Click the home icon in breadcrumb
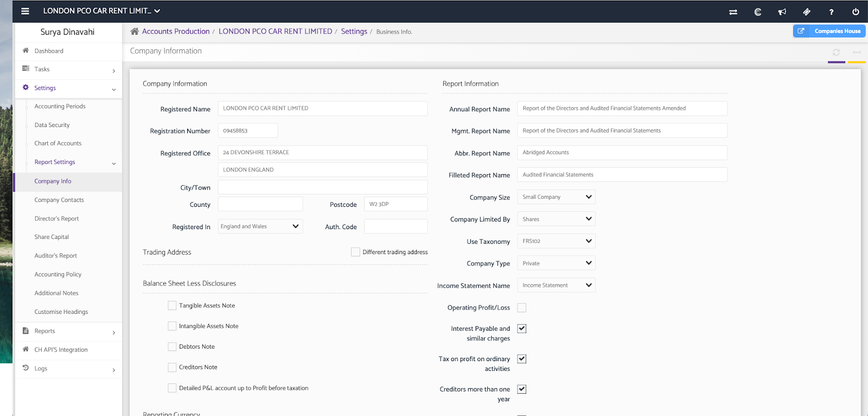The height and width of the screenshot is (416, 868). [135, 31]
